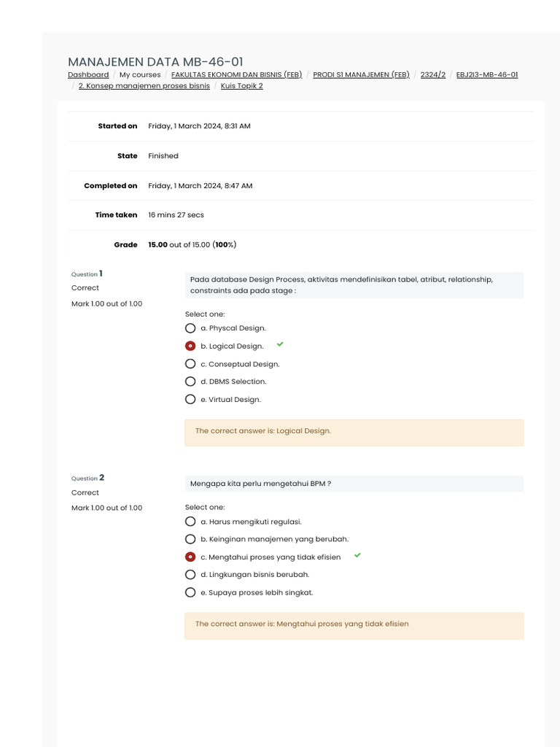The image size is (560, 747).
Task: Open the EBJ2I3-MB-46-01 course link
Action: pyautogui.click(x=487, y=74)
